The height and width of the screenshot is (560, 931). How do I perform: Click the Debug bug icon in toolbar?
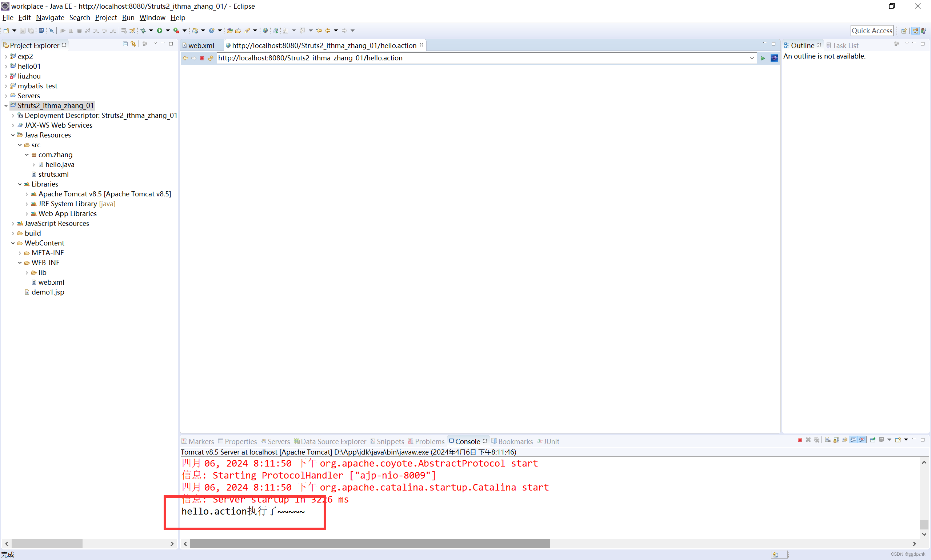[x=143, y=31]
